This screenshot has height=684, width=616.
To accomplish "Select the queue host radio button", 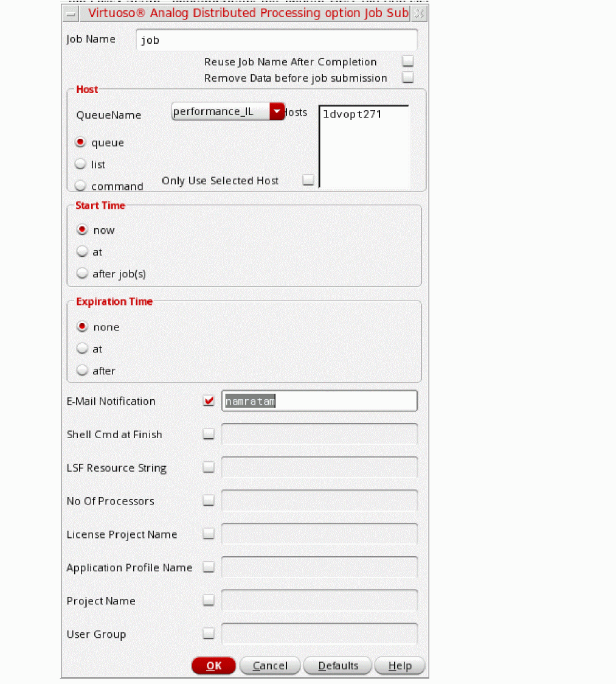I will [80, 142].
